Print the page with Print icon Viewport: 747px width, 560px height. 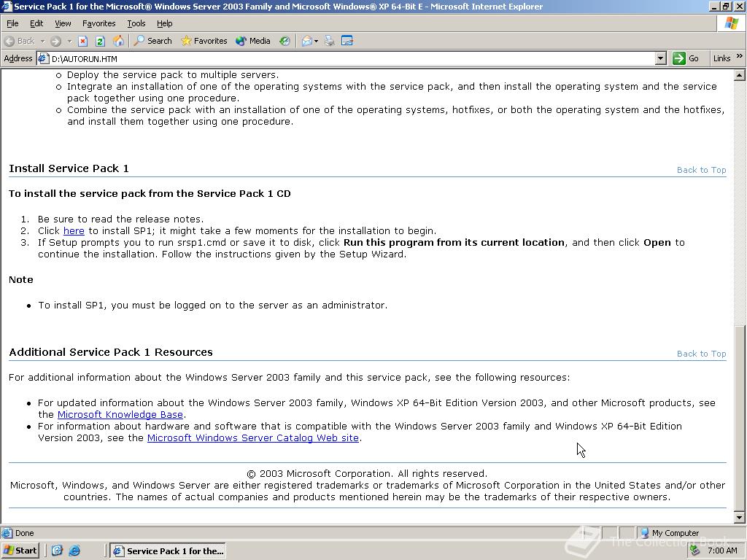[330, 41]
